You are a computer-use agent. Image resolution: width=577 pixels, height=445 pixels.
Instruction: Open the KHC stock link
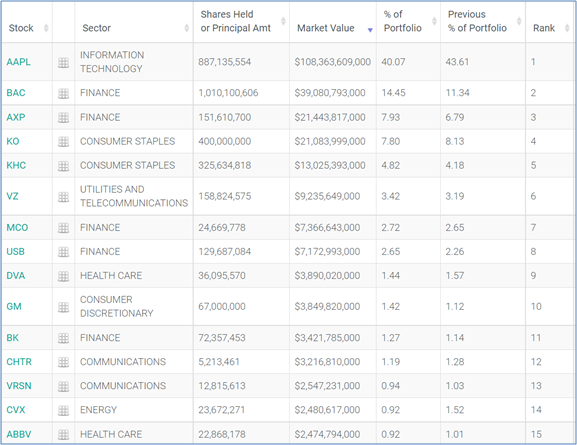[16, 165]
